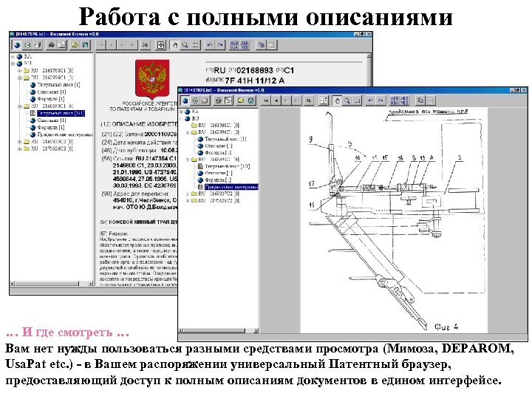
Task: Click the scroll-up arrow in back window document pane
Action: tap(369, 55)
